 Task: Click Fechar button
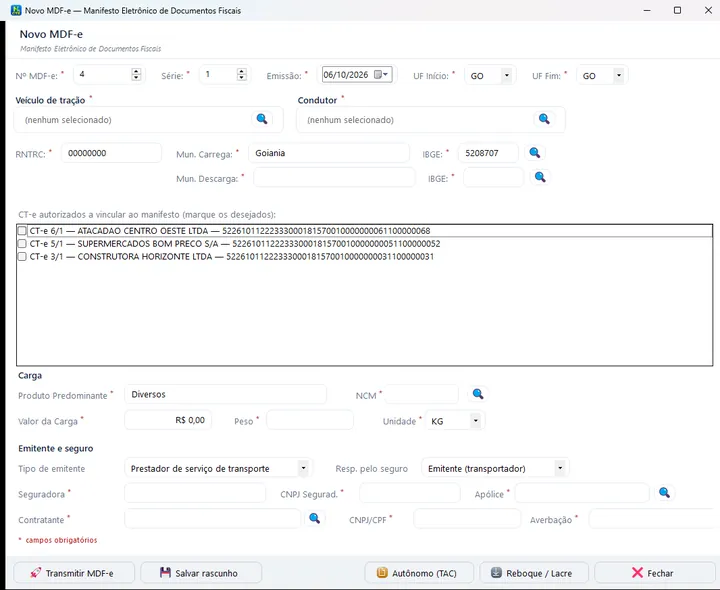654,573
